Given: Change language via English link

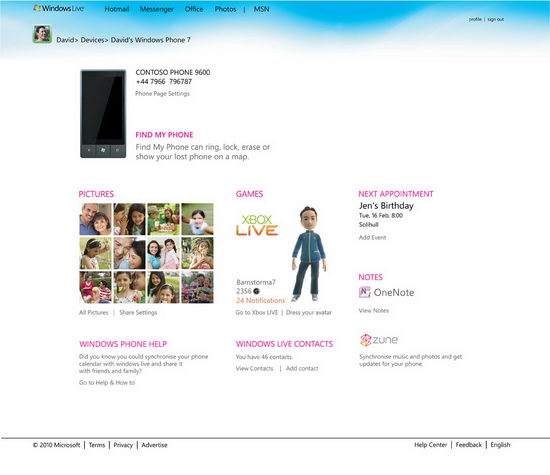Looking at the screenshot, I should click(500, 445).
